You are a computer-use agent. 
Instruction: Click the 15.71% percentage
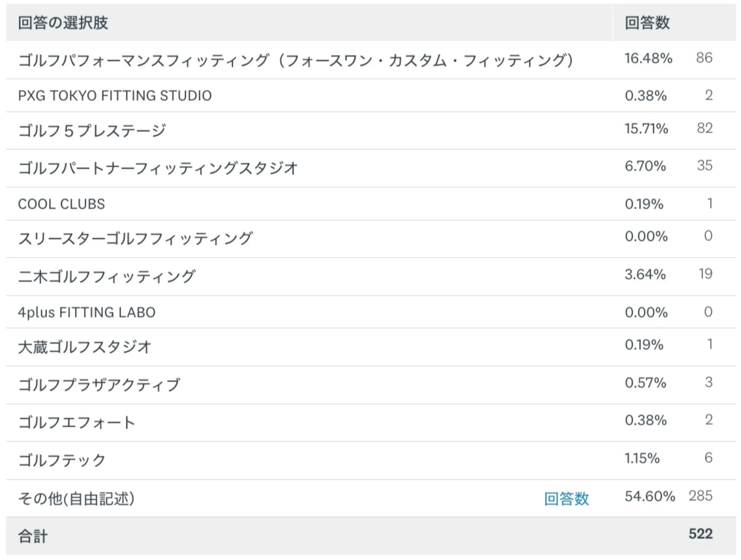coord(646,129)
